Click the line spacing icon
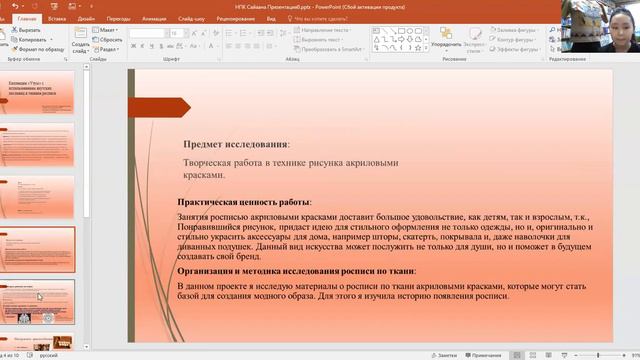640x360 pixels. click(283, 33)
